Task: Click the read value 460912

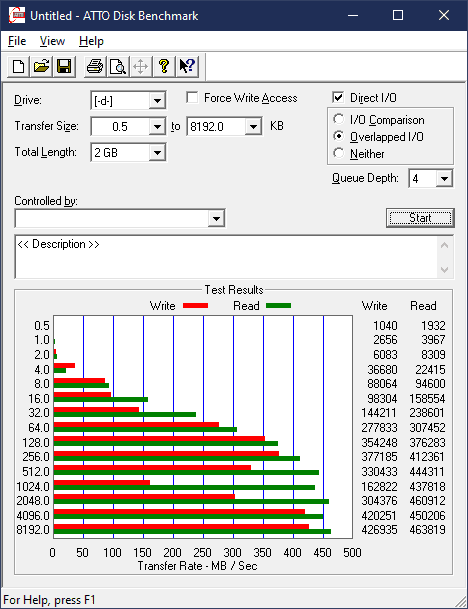Action: pos(427,501)
